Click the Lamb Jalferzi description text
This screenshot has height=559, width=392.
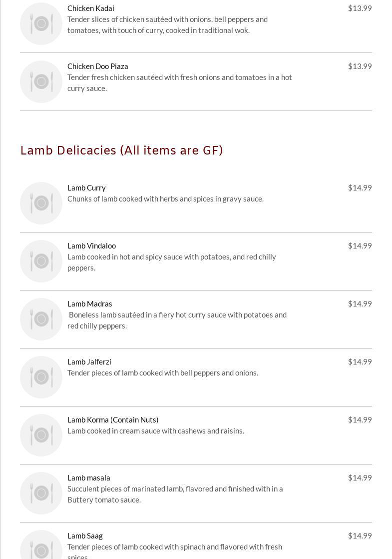pyautogui.click(x=163, y=372)
